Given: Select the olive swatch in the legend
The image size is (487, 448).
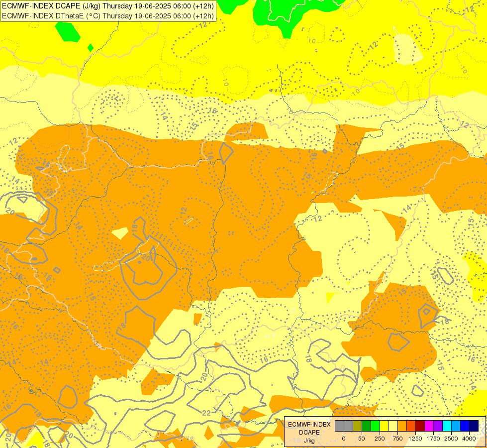Looking at the screenshot, I should 358,426.
